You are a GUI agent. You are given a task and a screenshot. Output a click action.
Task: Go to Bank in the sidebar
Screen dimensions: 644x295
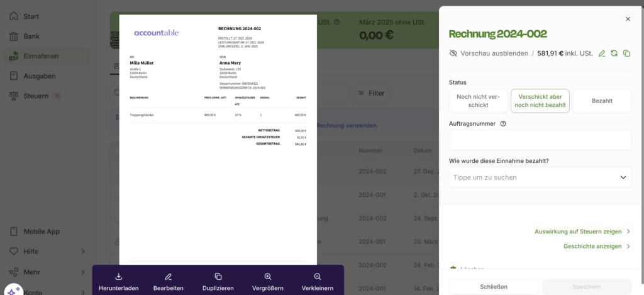click(31, 36)
